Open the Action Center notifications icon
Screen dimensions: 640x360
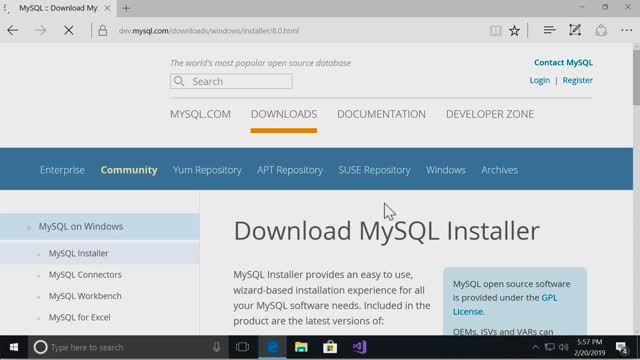(x=622, y=348)
